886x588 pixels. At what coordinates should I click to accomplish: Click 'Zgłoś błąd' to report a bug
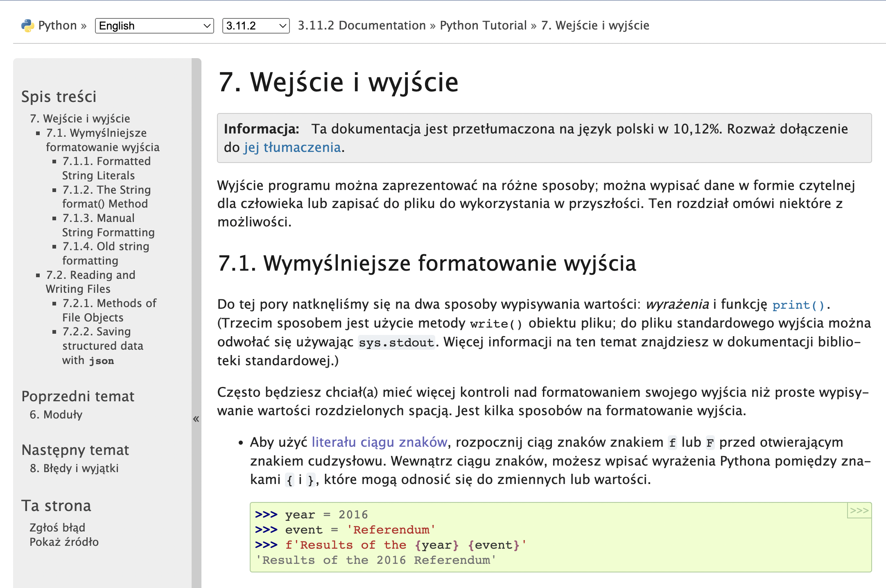[x=57, y=528]
